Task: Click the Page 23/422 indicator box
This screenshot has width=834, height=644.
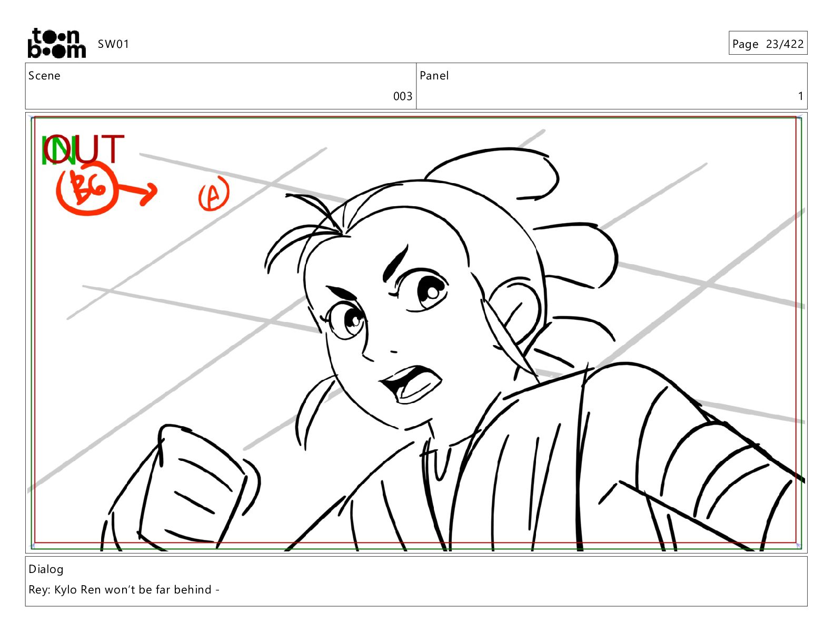Action: (768, 43)
